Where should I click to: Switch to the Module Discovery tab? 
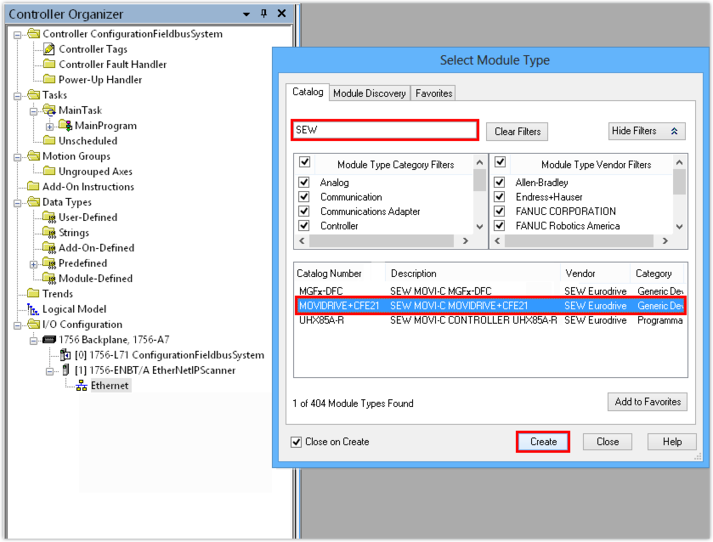(369, 93)
